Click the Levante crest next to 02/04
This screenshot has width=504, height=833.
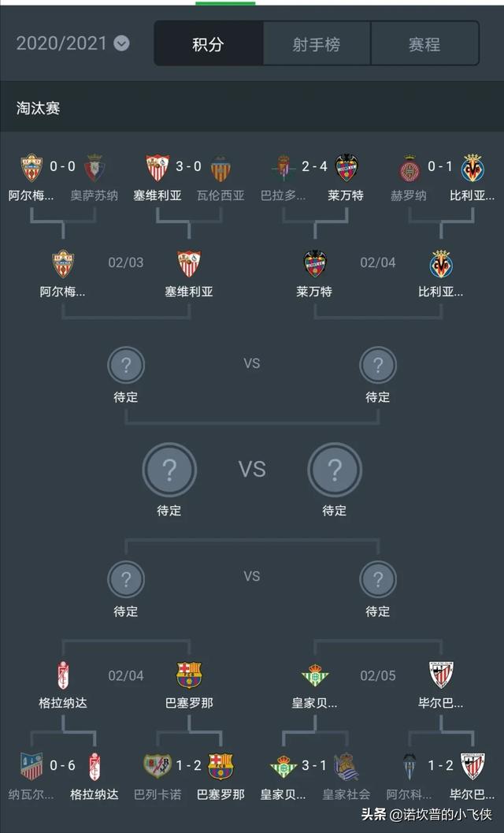(315, 264)
